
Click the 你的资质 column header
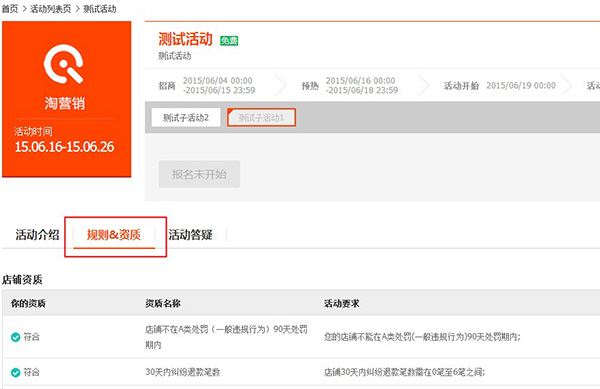28,303
